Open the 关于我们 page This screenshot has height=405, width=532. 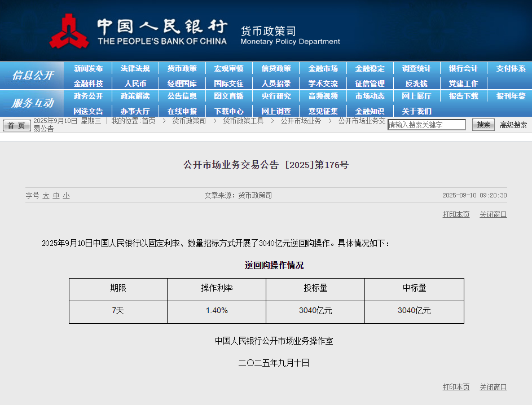(x=416, y=111)
